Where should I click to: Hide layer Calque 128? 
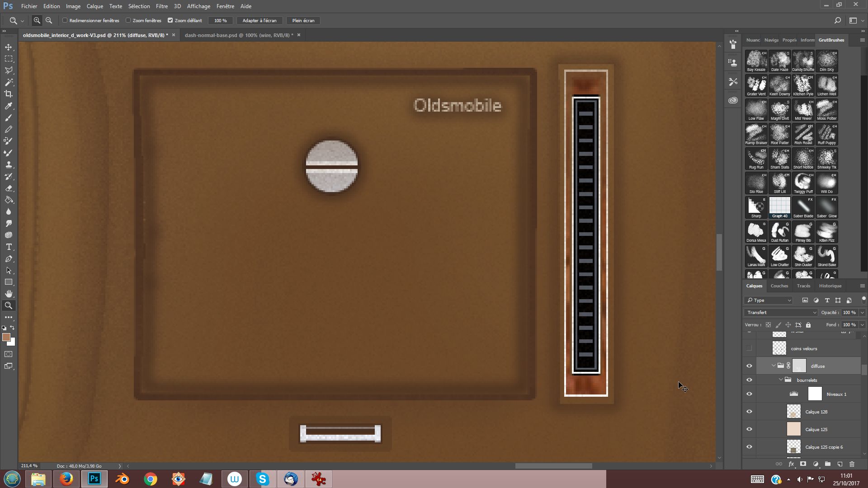749,412
